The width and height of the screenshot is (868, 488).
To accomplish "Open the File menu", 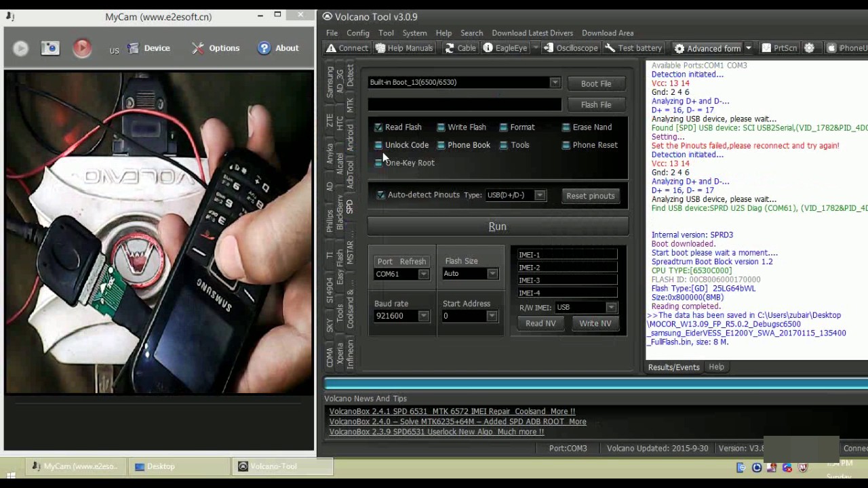I will click(332, 33).
